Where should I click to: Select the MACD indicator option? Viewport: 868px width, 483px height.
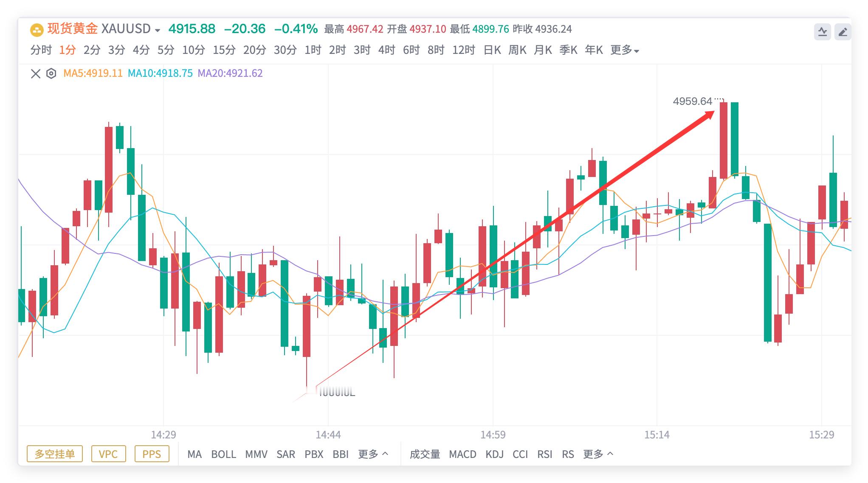463,454
